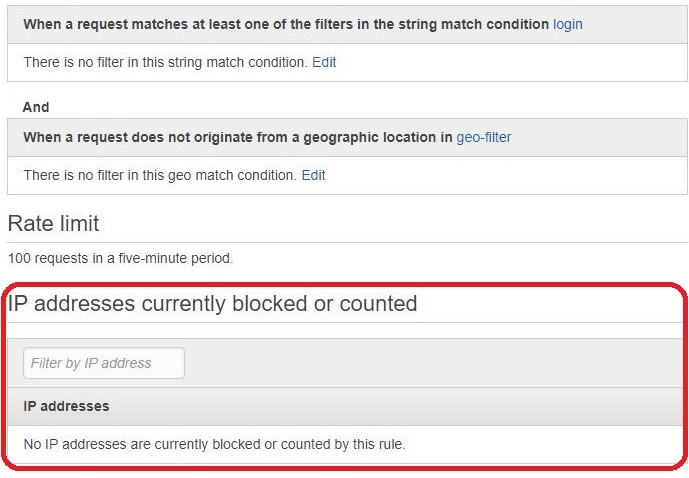This screenshot has width=689, height=478.
Task: Click the no filter string match message
Action: tap(165, 62)
